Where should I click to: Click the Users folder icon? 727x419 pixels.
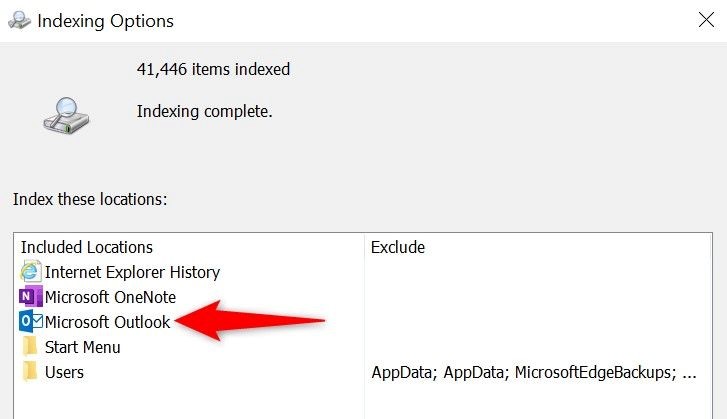[x=30, y=372]
